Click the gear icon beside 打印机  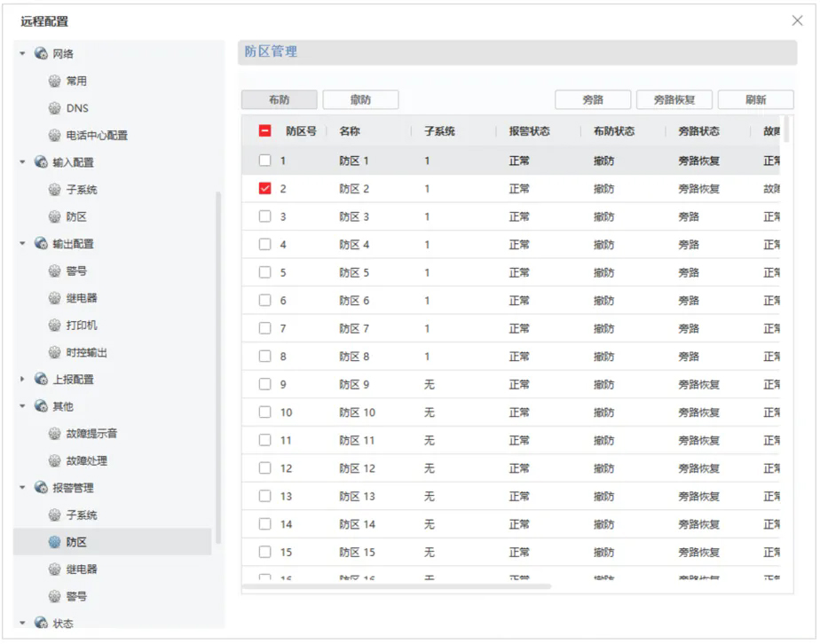[55, 326]
